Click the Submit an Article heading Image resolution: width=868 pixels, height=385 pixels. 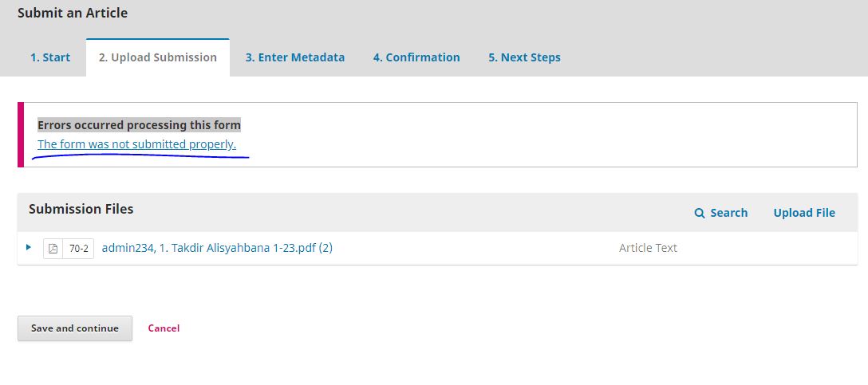[x=73, y=13]
